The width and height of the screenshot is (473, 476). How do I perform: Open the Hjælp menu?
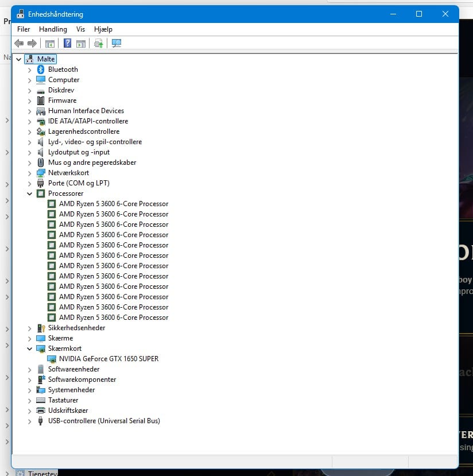pos(103,29)
